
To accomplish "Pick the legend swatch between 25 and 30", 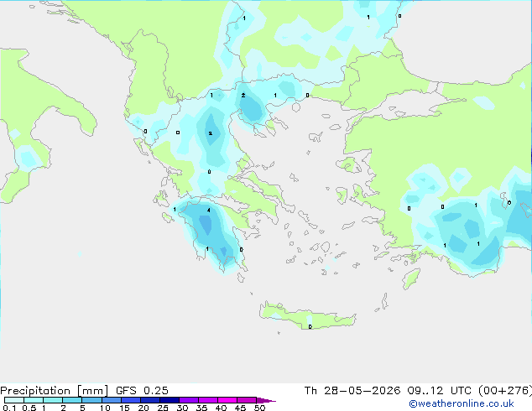I will tap(170, 400).
